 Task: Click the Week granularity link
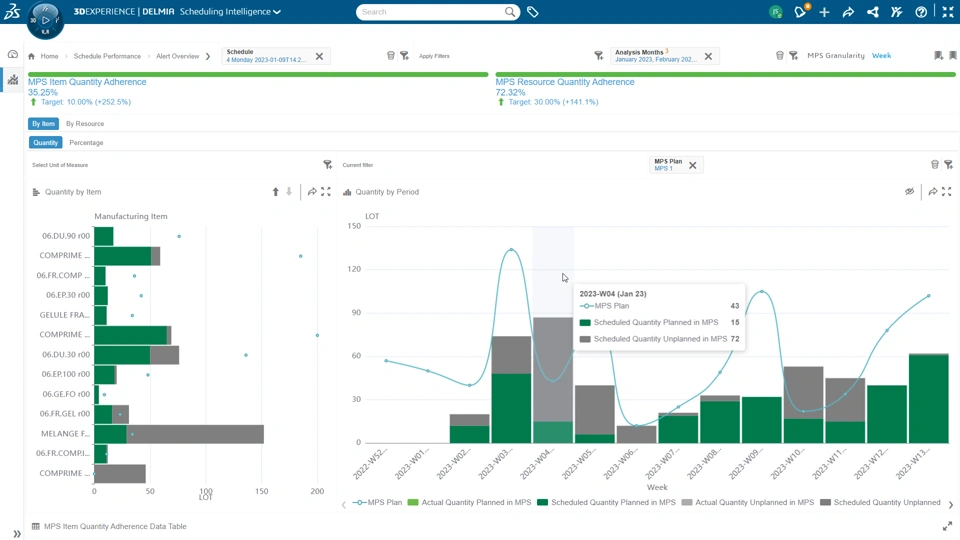(881, 56)
